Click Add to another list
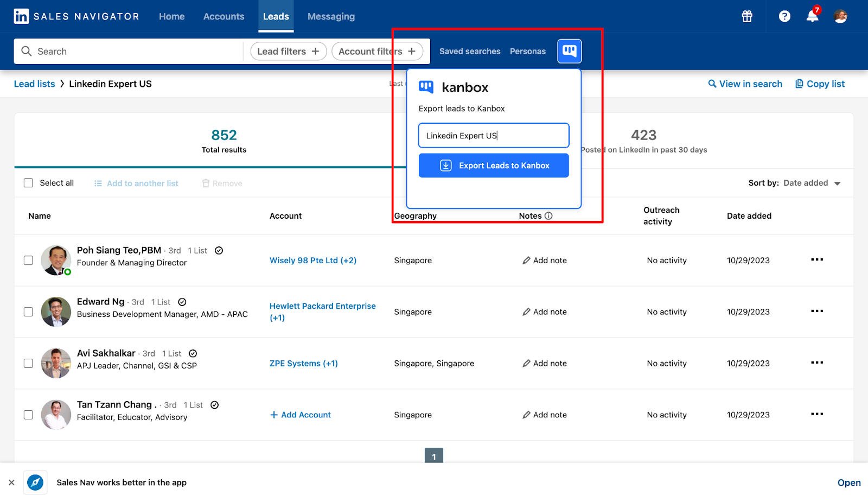This screenshot has height=502, width=868. coord(136,183)
